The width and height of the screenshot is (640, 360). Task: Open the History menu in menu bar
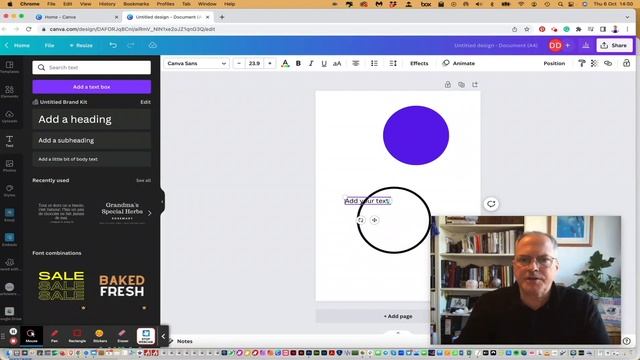(x=107, y=4)
